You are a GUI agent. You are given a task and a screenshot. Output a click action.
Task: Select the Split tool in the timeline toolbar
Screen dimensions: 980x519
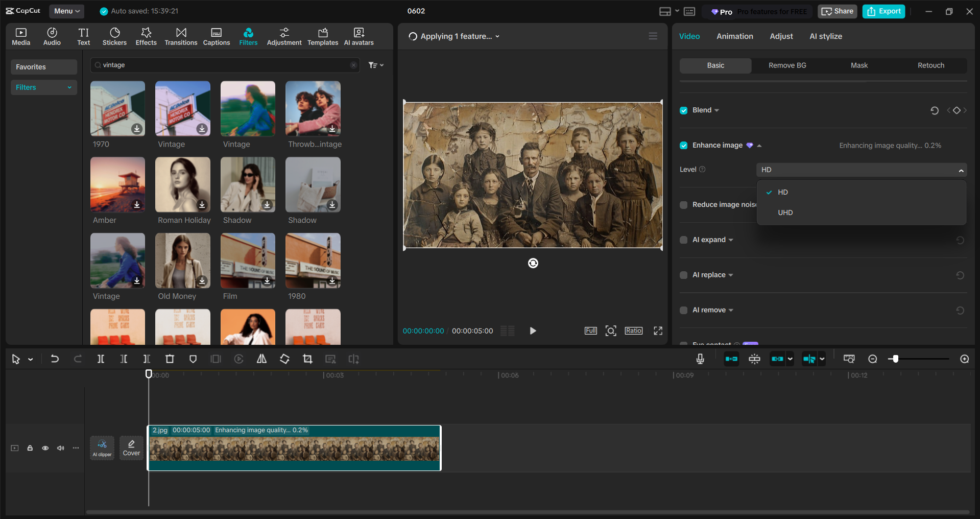coord(101,359)
